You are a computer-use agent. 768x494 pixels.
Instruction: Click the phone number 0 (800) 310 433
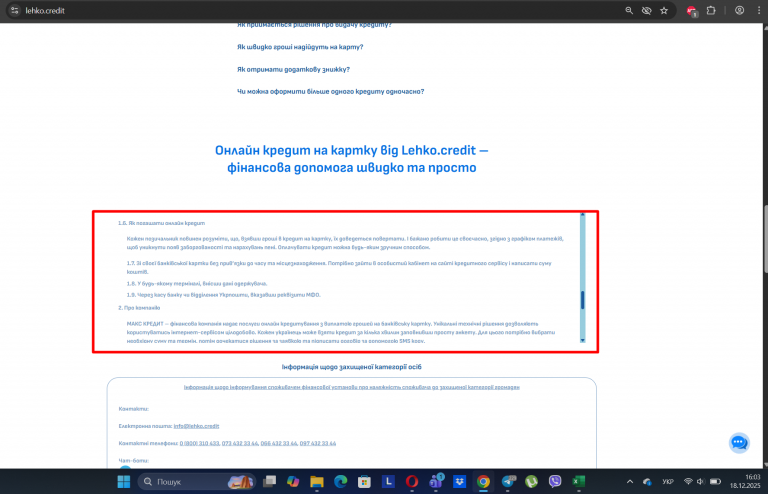[199, 443]
